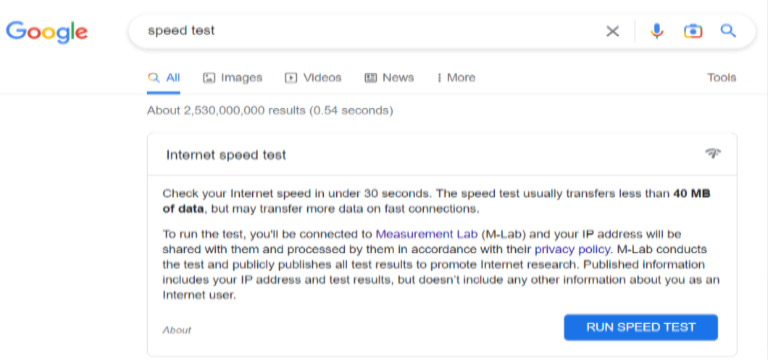Click the News tab newspaper icon
This screenshot has height=360, width=768.
pyautogui.click(x=370, y=77)
